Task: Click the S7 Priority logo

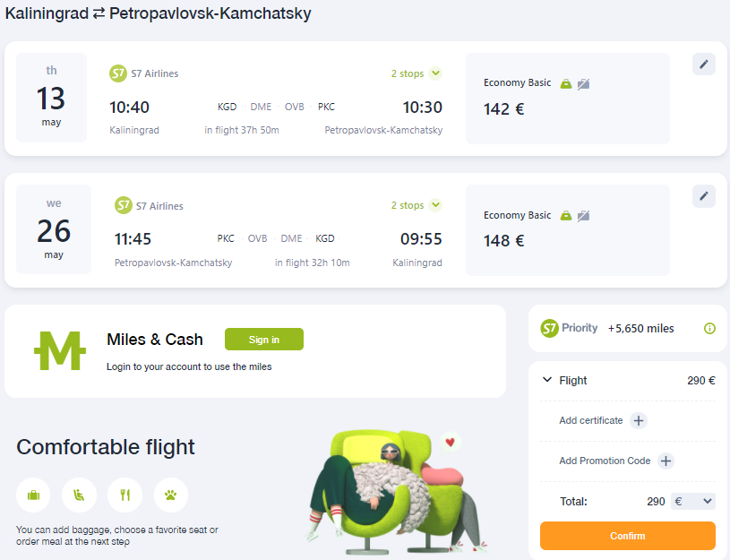Action: [569, 328]
